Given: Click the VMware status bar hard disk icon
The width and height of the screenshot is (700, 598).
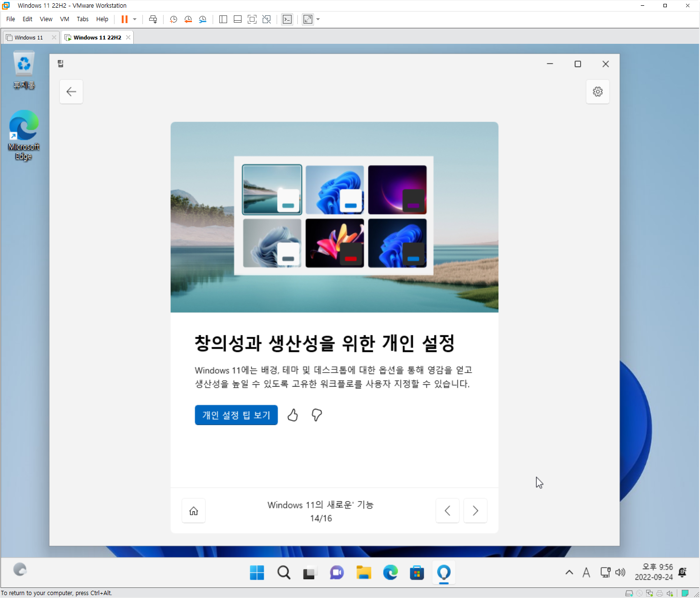Looking at the screenshot, I should point(629,593).
